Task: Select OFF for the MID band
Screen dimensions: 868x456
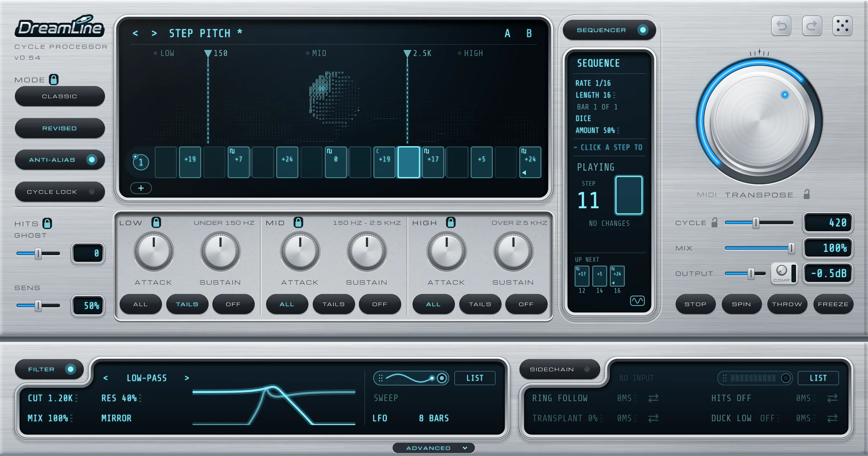Action: [x=380, y=304]
